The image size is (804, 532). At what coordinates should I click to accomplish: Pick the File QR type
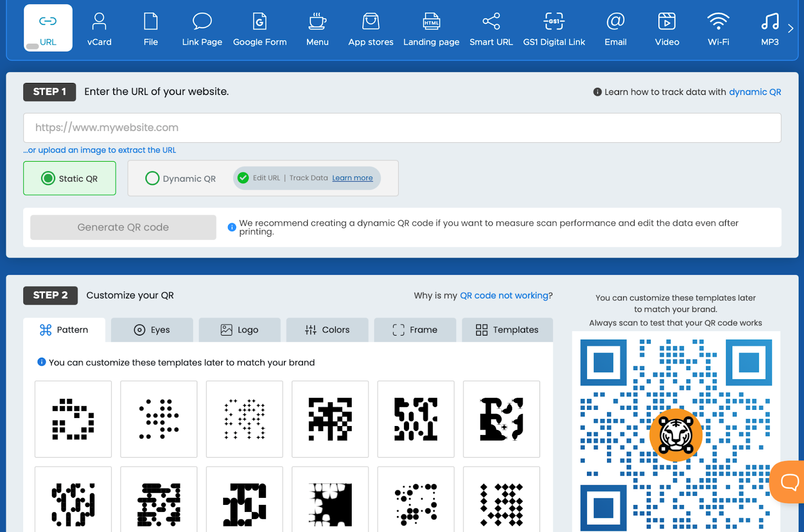pos(151,29)
